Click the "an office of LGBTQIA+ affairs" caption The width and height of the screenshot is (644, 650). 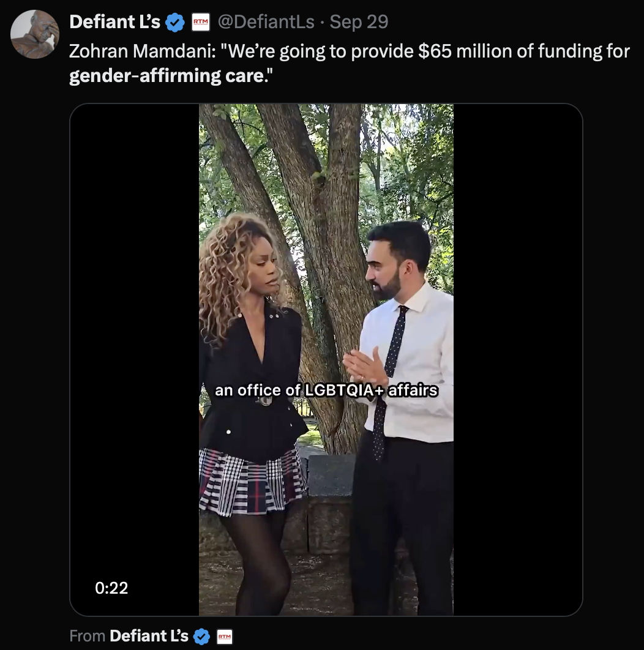coord(326,390)
